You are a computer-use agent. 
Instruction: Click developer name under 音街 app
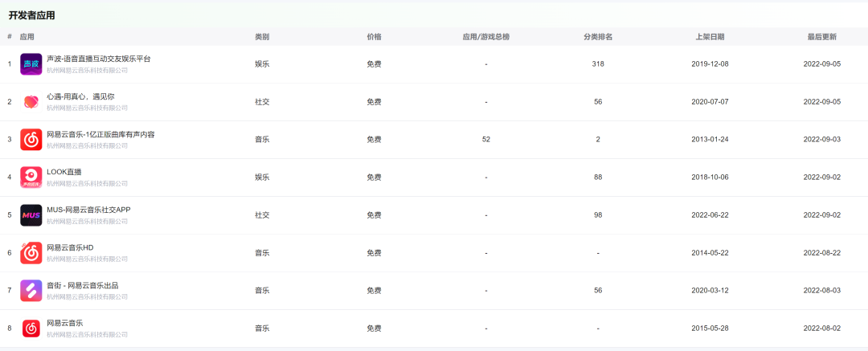tap(87, 296)
